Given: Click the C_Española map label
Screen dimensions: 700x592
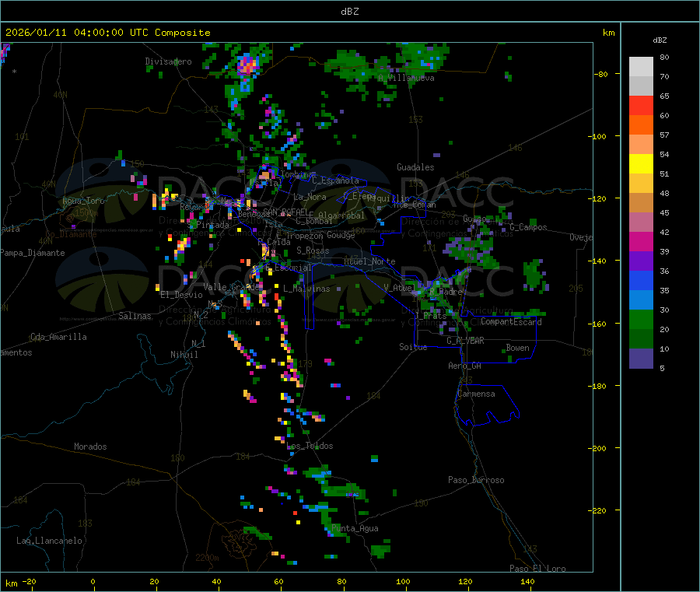Looking at the screenshot, I should click(335, 180).
